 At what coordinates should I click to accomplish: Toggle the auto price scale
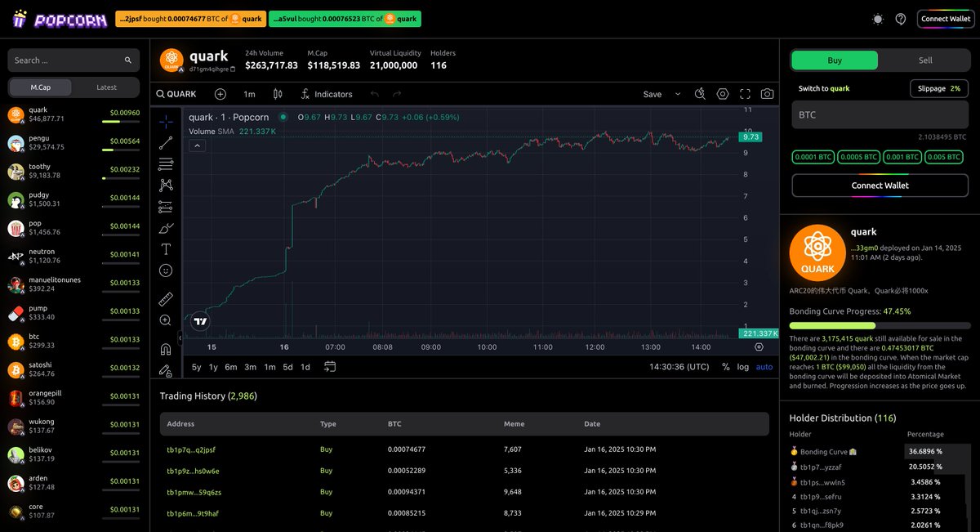tap(764, 367)
